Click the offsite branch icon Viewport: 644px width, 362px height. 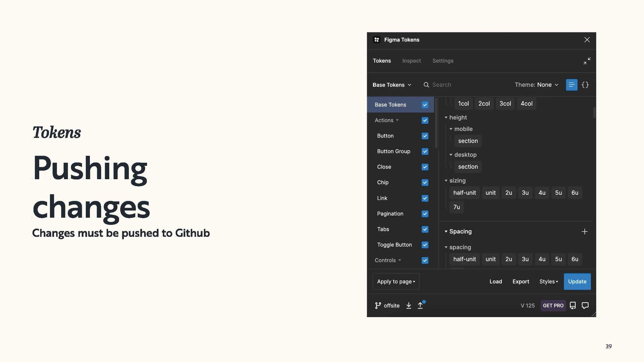tap(378, 305)
